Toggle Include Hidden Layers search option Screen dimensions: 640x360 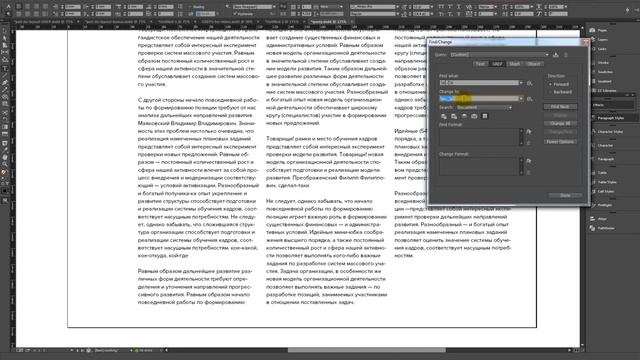tap(464, 116)
